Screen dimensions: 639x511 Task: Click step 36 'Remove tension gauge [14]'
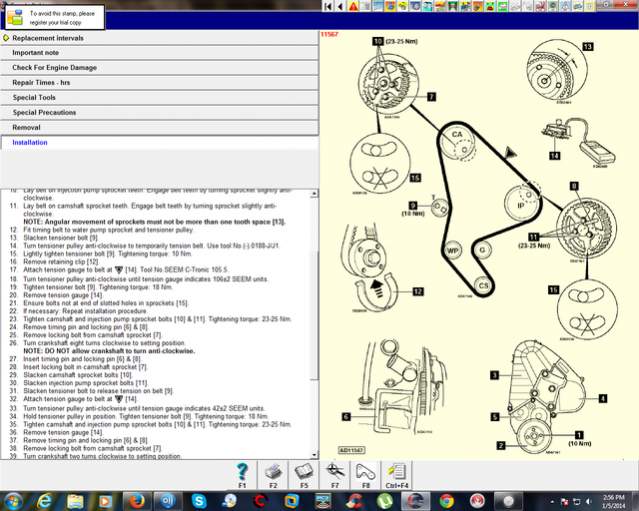click(63, 432)
